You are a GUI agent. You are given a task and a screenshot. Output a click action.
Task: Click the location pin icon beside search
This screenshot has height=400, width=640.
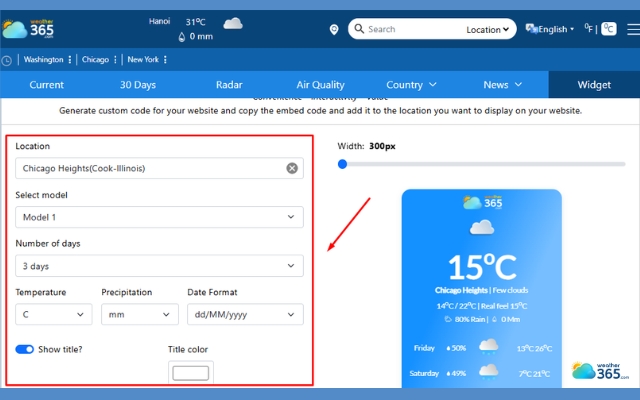pyautogui.click(x=334, y=29)
